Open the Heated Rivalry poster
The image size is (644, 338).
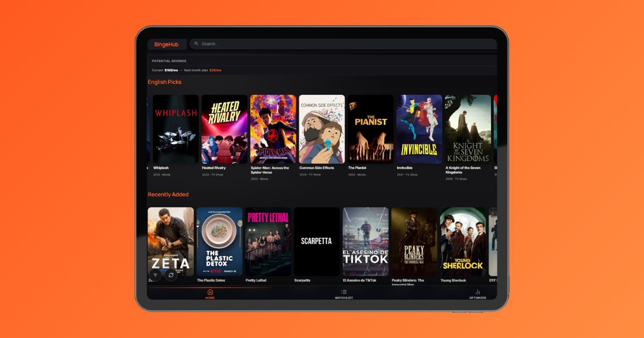pyautogui.click(x=224, y=129)
